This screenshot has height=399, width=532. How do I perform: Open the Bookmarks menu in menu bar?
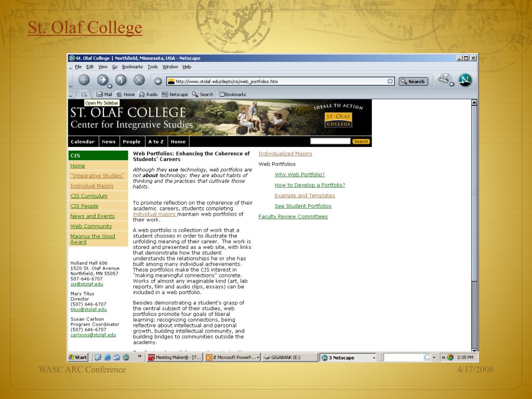(132, 67)
